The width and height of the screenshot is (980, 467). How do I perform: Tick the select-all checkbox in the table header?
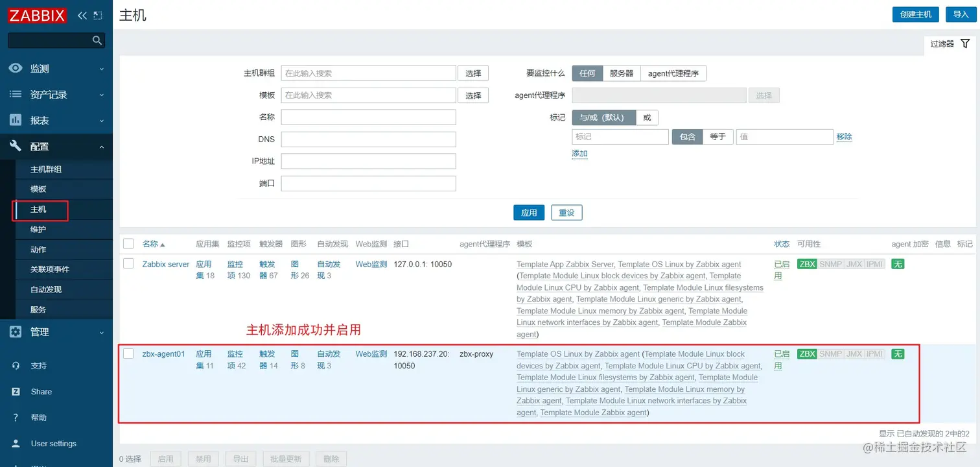click(x=128, y=244)
